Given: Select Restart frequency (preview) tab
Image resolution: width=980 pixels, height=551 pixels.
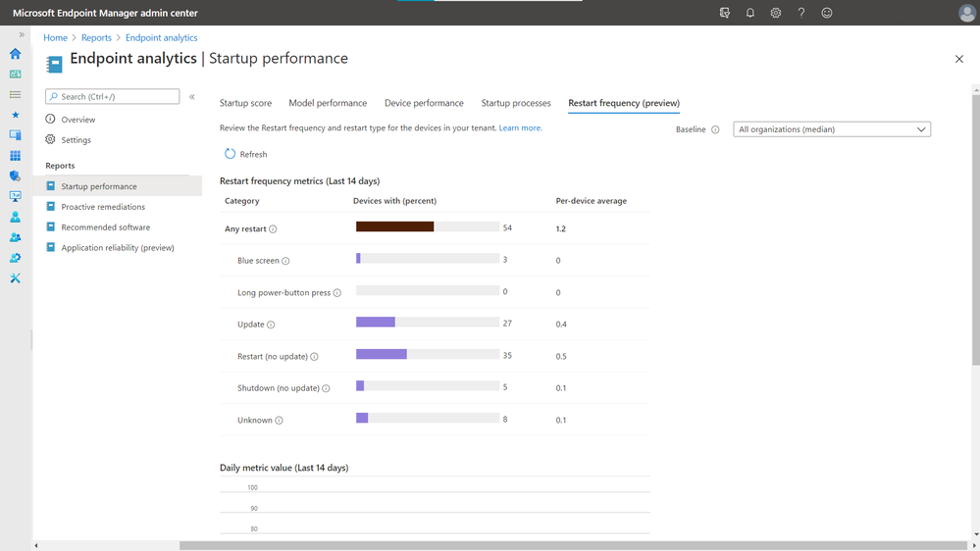Looking at the screenshot, I should coord(624,103).
